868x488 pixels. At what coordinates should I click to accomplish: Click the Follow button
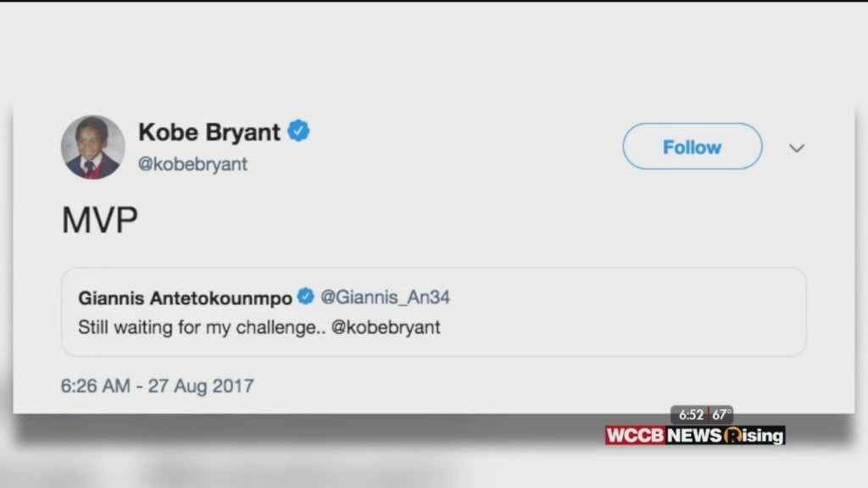point(692,147)
